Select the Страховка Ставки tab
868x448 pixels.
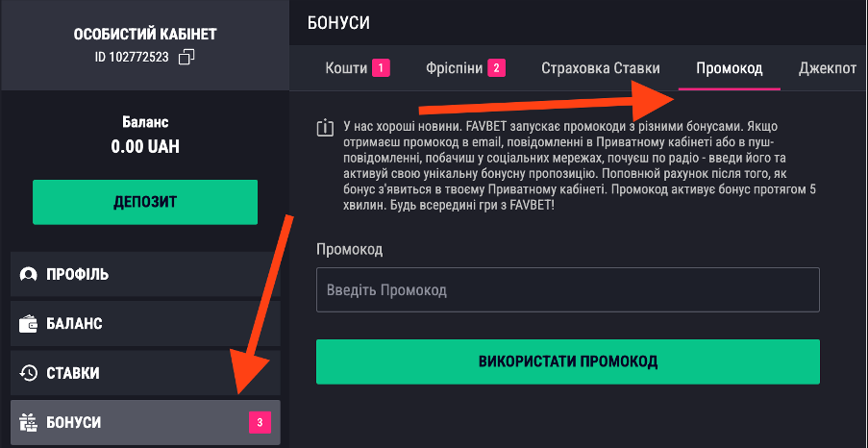(601, 68)
